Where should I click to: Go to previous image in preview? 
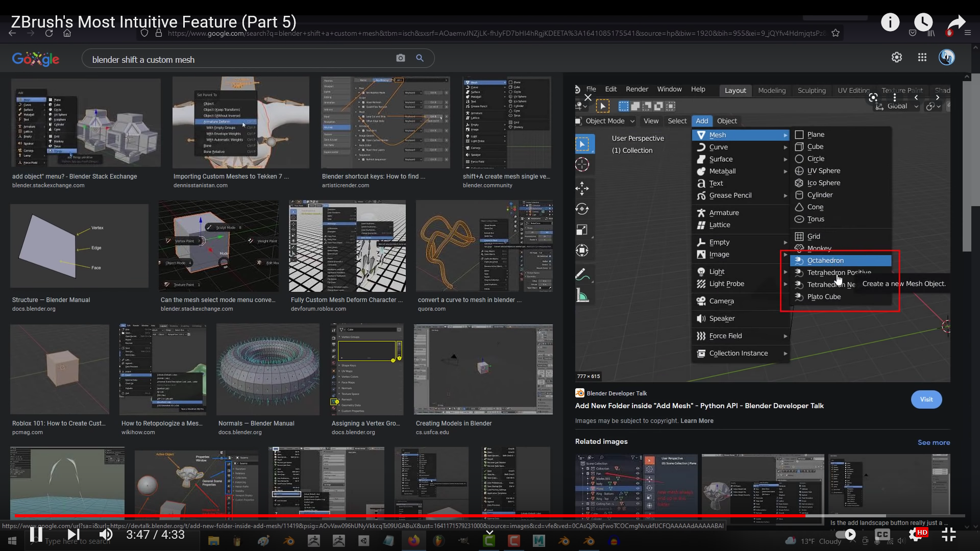(916, 97)
